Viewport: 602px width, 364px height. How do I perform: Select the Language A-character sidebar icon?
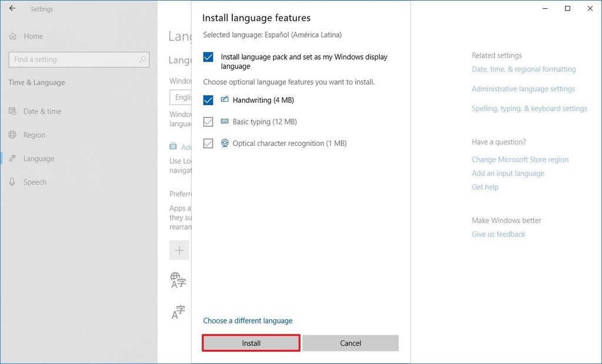click(14, 158)
